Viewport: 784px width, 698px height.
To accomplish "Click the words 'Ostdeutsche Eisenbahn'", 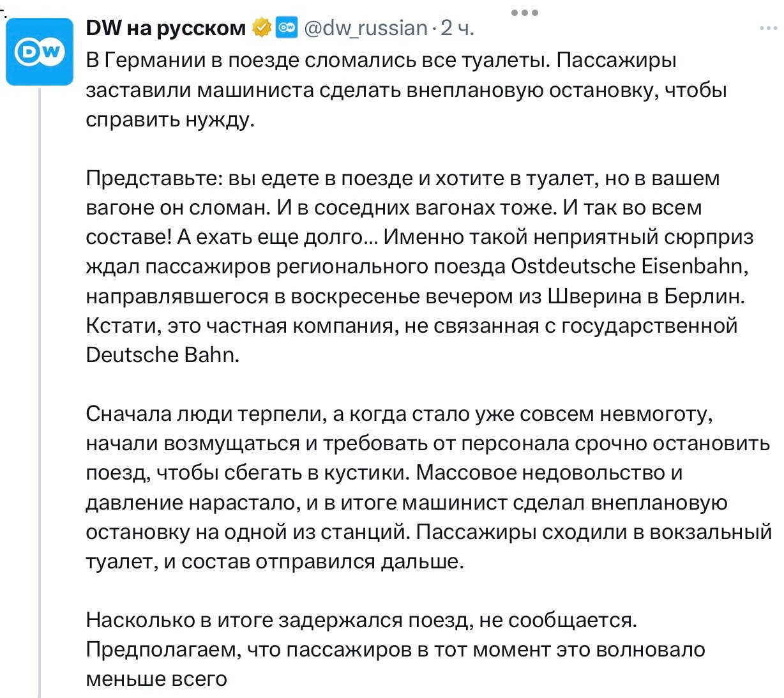I will tap(628, 266).
